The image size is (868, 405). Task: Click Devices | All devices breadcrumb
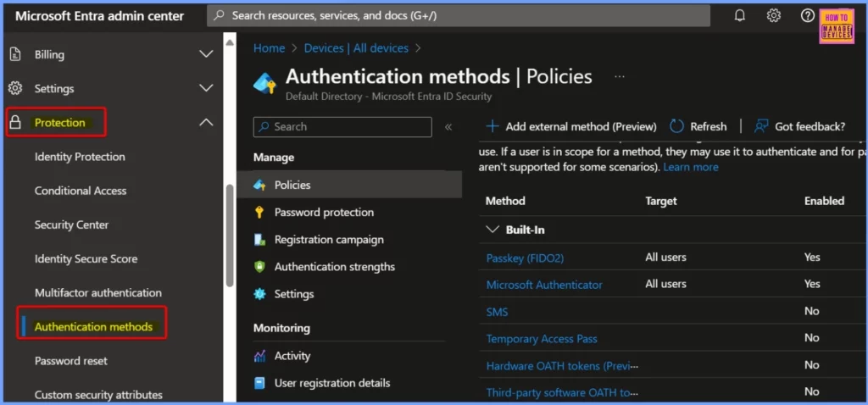[356, 48]
